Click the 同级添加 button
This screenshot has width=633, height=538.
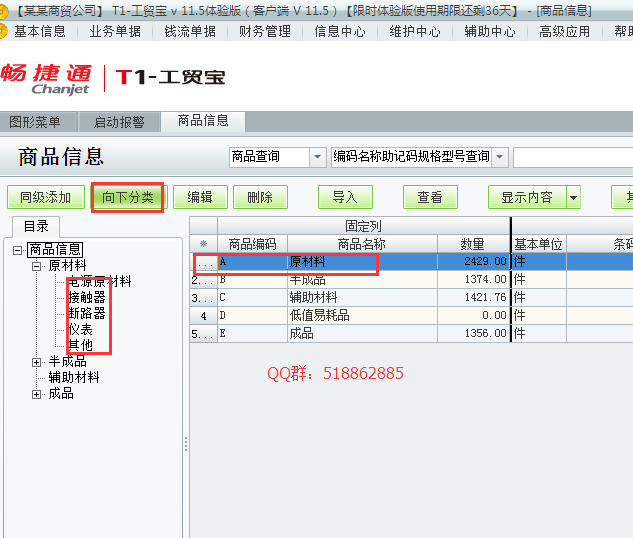tap(46, 197)
